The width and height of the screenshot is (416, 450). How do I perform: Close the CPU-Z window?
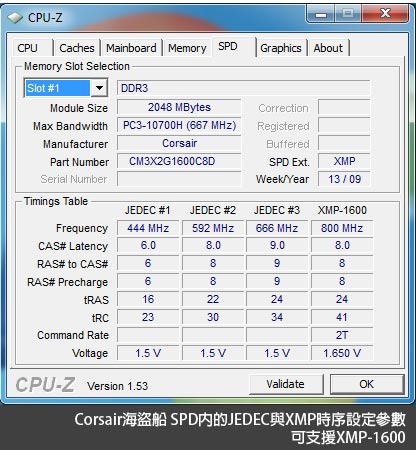click(385, 14)
